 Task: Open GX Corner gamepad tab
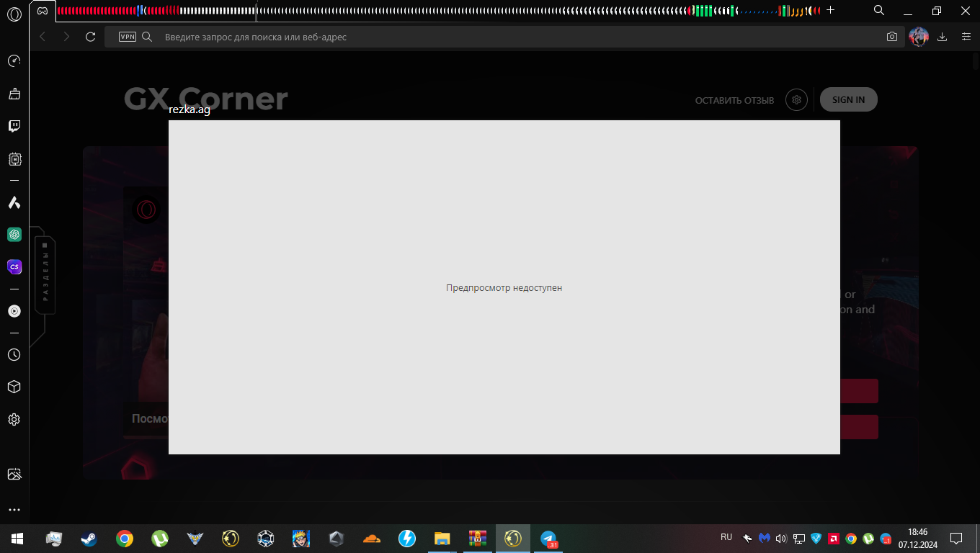(x=43, y=11)
